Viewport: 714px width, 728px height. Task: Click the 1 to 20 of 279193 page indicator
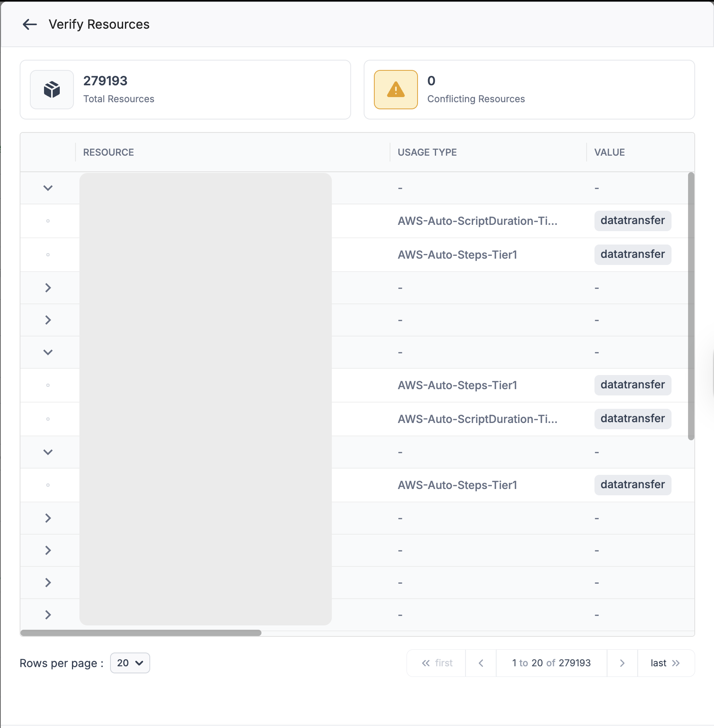coord(551,663)
